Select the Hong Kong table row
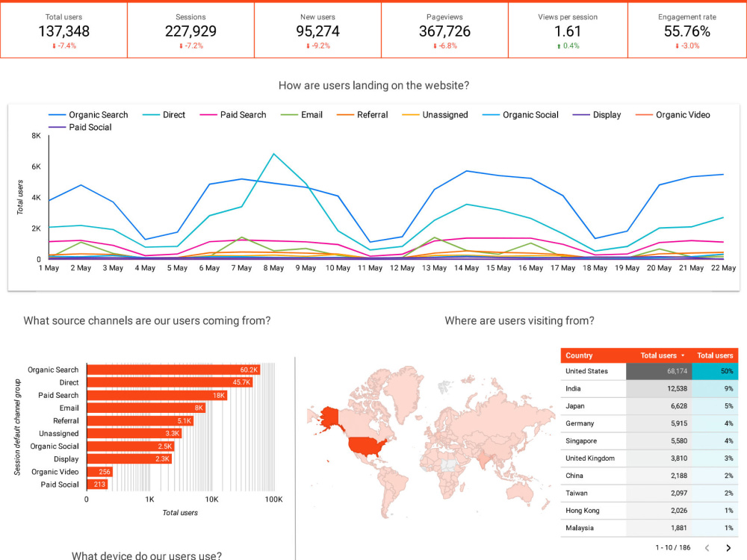 [x=649, y=511]
